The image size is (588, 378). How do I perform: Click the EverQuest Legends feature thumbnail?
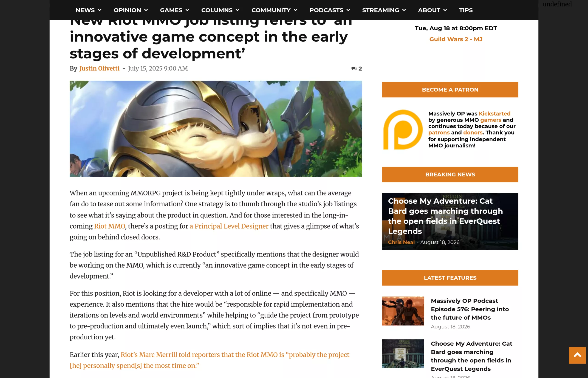pyautogui.click(x=403, y=354)
